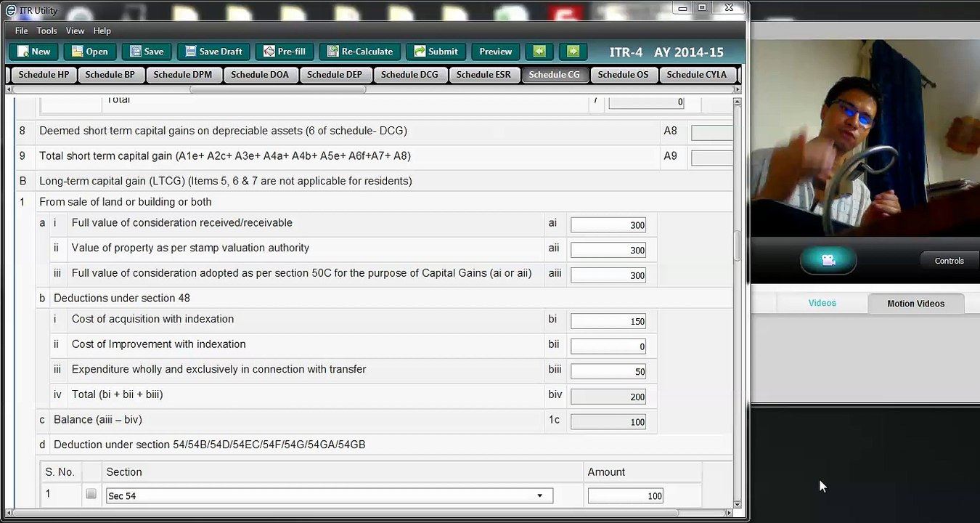The height and width of the screenshot is (523, 980).
Task: Switch to Schedule DEP tab
Action: [x=334, y=75]
